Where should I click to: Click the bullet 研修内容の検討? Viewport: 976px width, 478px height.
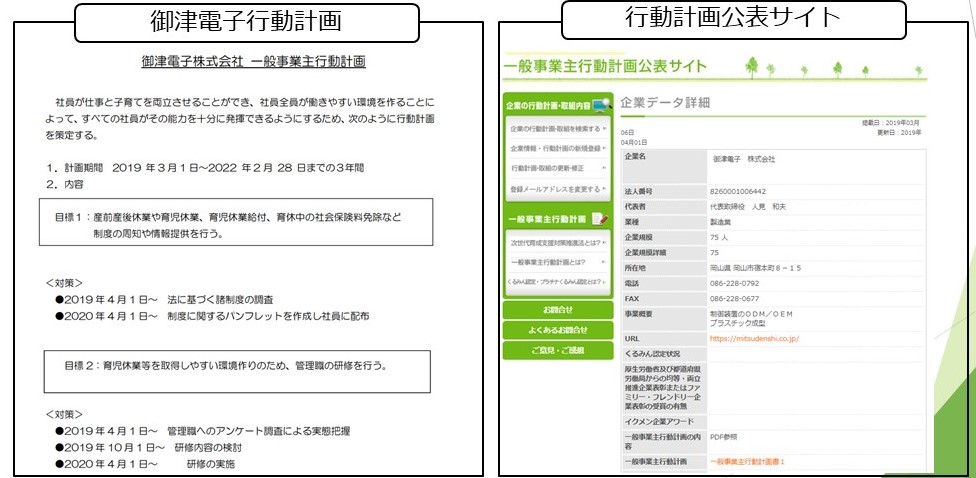tap(148, 448)
